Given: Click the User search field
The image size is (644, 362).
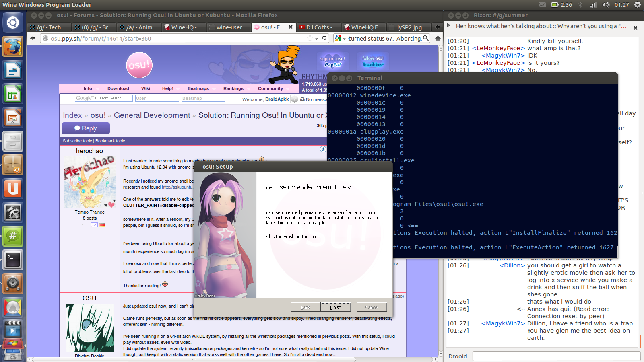Looking at the screenshot, I should click(x=157, y=98).
